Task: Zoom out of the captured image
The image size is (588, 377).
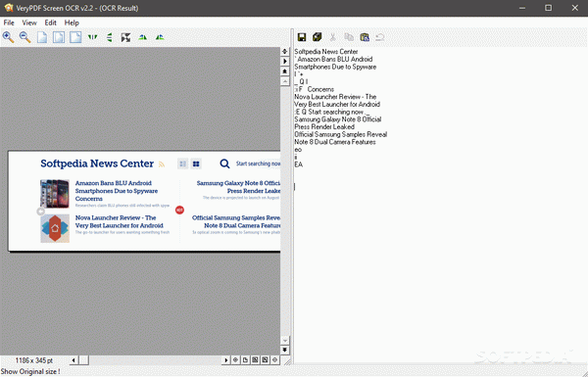Action: click(x=24, y=37)
